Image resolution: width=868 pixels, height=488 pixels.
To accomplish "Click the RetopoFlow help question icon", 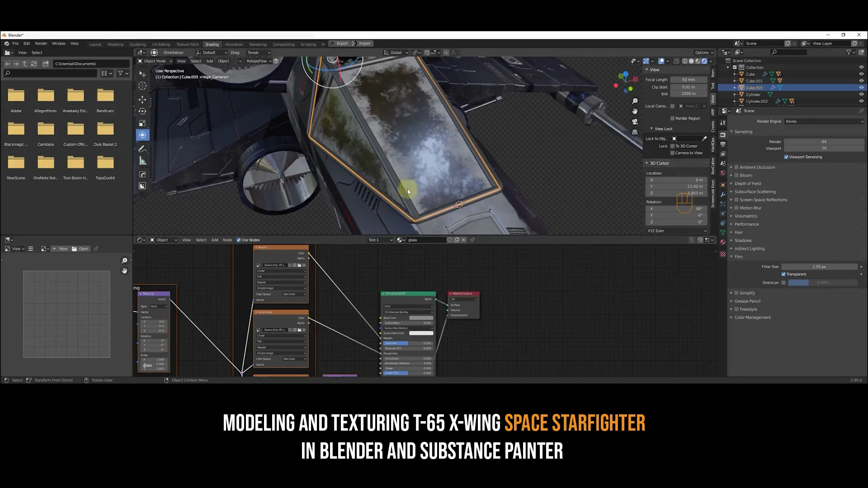I will click(276, 61).
